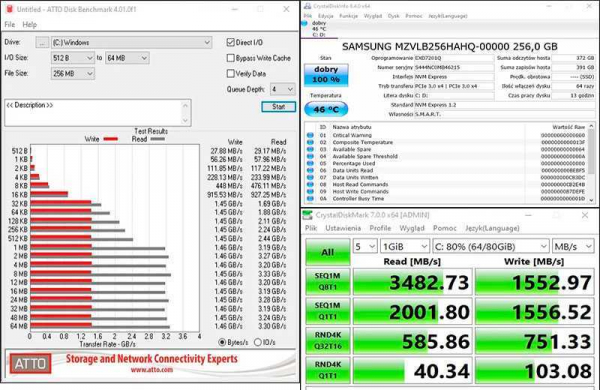Click the dobry 100 % health status box
The width and height of the screenshot is (600, 390).
[x=326, y=75]
